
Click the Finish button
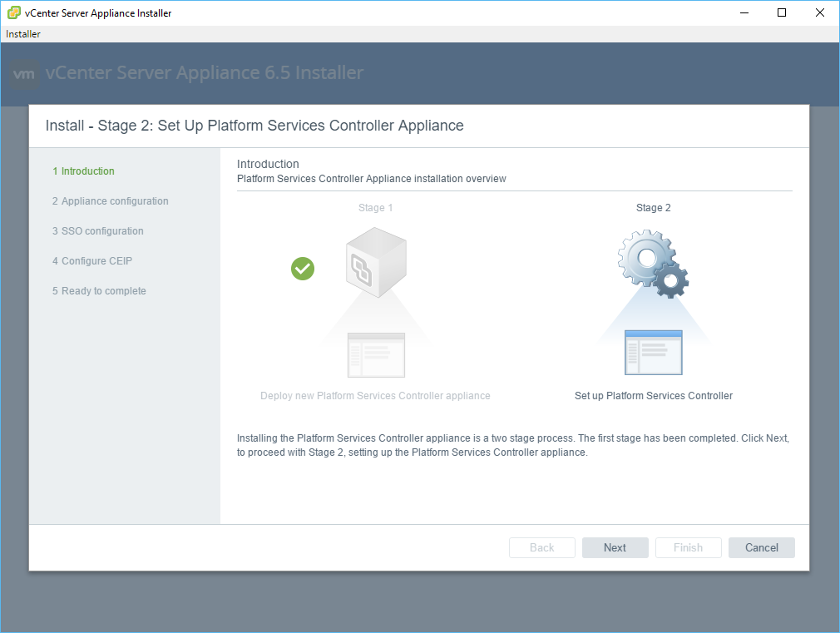689,548
